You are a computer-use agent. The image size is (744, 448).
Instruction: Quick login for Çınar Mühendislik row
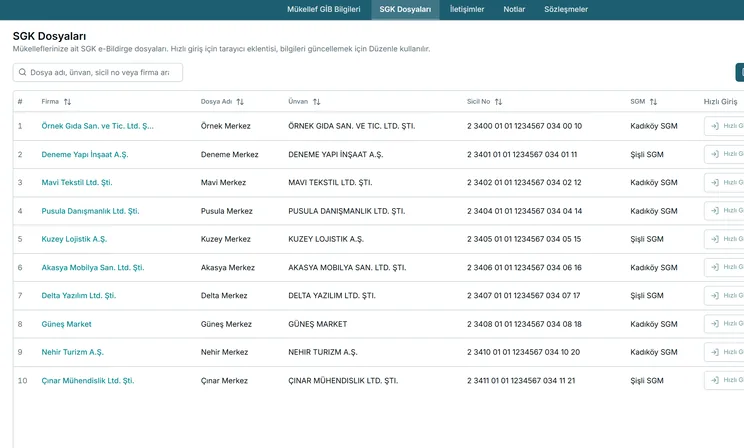724,380
